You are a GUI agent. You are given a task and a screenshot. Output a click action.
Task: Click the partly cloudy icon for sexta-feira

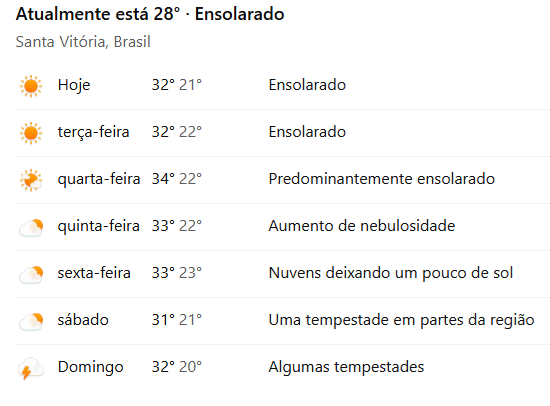[31, 274]
